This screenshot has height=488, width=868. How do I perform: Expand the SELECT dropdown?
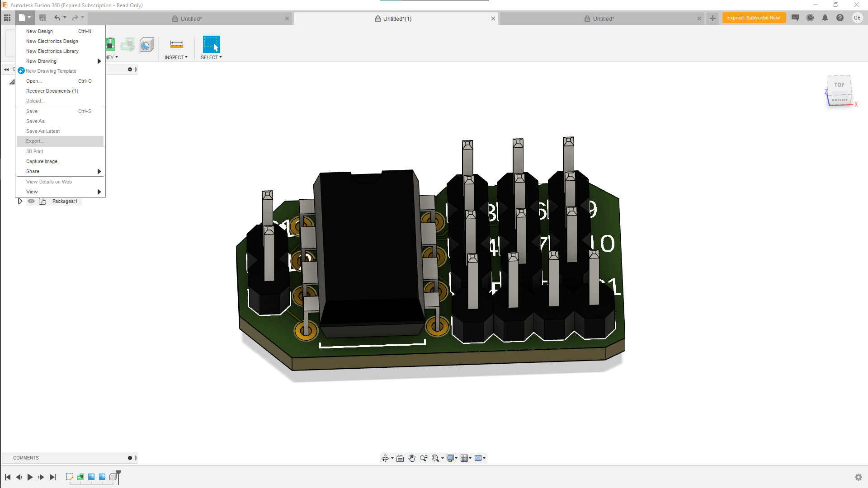tap(211, 57)
